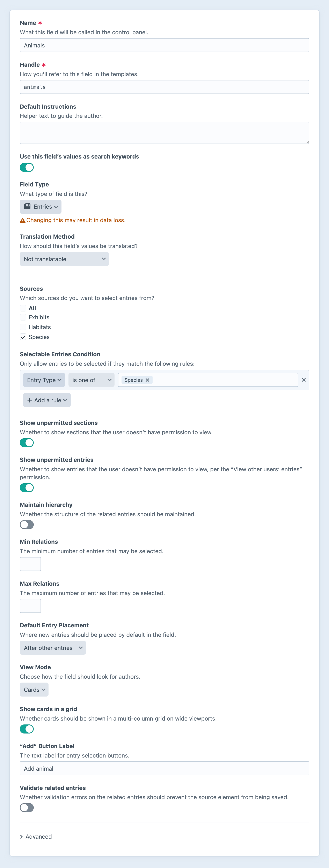Remove the Species tag from the condition rule
Image resolution: width=329 pixels, height=868 pixels.
point(147,380)
